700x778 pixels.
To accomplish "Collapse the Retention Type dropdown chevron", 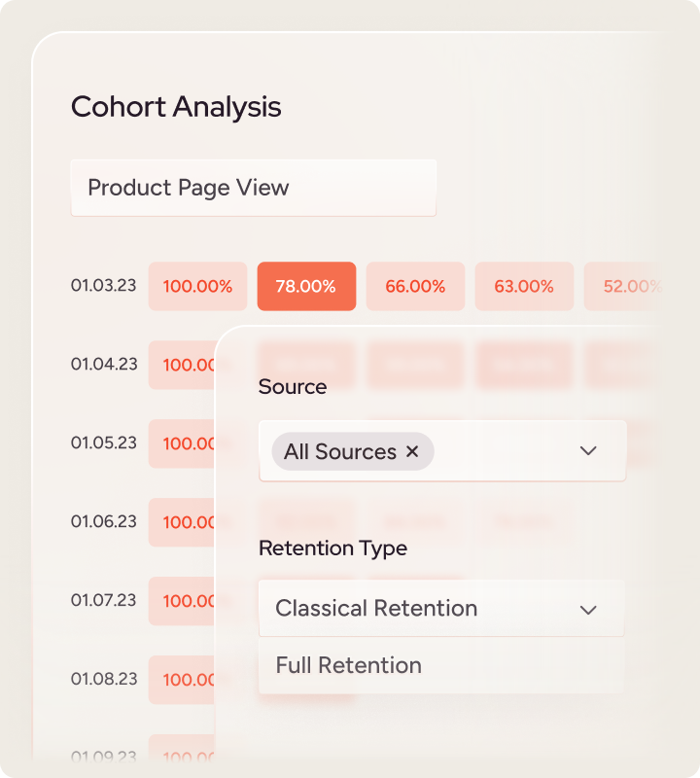I will point(587,610).
